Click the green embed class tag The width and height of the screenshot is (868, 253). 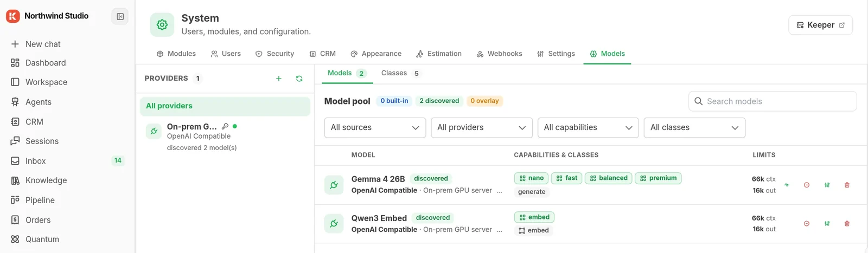click(x=534, y=217)
